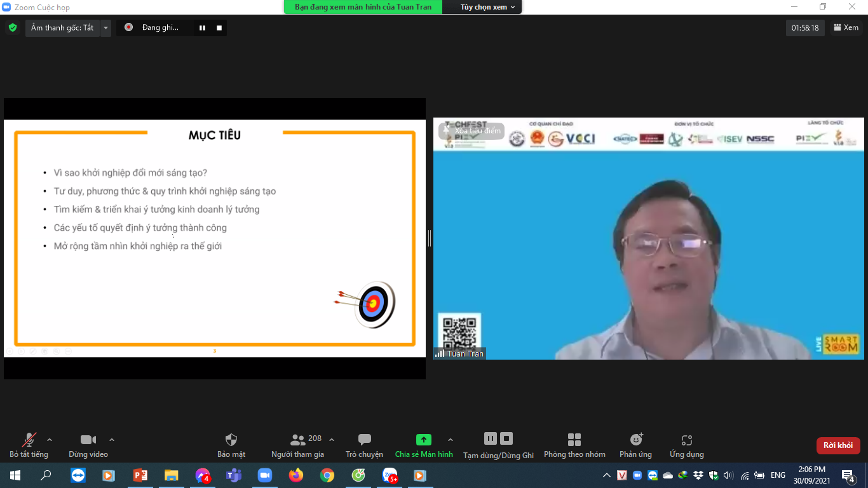This screenshot has width=868, height=488.
Task: Open Messenger with 4 badge in taskbar
Action: click(x=203, y=475)
